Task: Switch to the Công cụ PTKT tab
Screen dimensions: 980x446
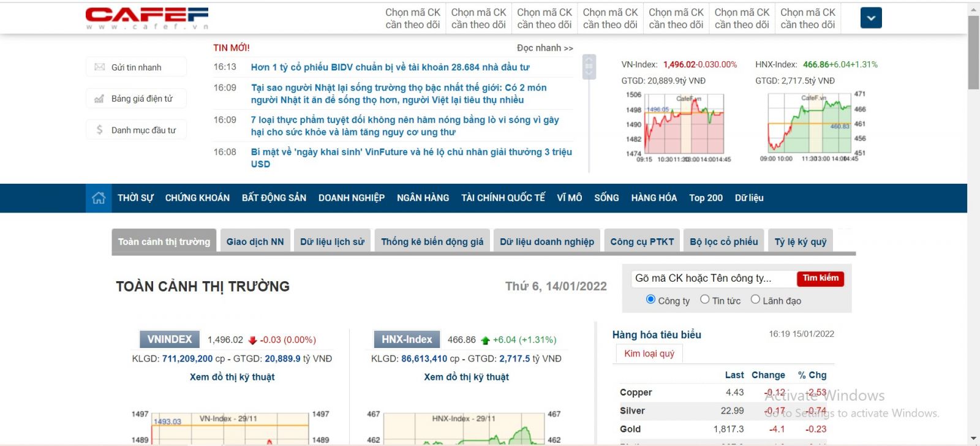Action: tap(642, 242)
